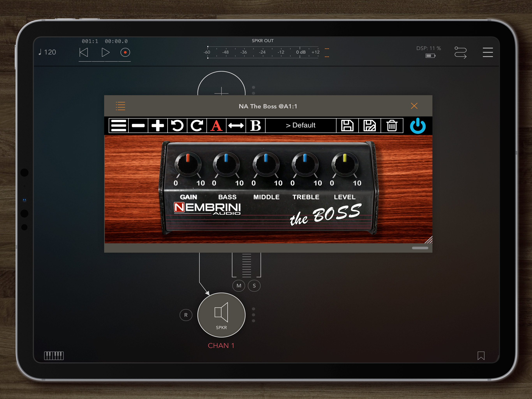The image size is (532, 399).
Task: Click the grey handle below the plugin
Action: [x=420, y=248]
